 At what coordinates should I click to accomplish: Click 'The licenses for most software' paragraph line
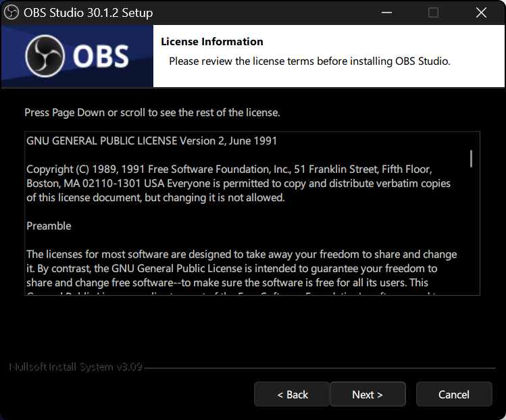click(242, 254)
